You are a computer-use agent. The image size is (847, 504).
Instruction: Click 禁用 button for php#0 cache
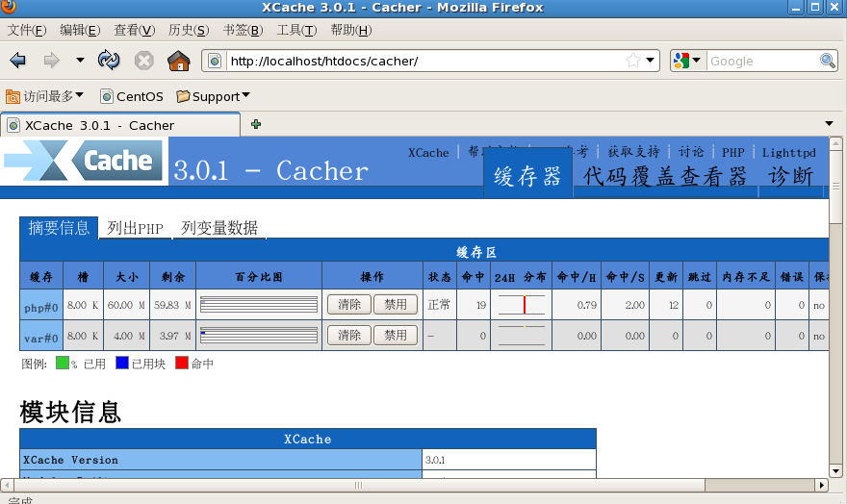coord(396,304)
